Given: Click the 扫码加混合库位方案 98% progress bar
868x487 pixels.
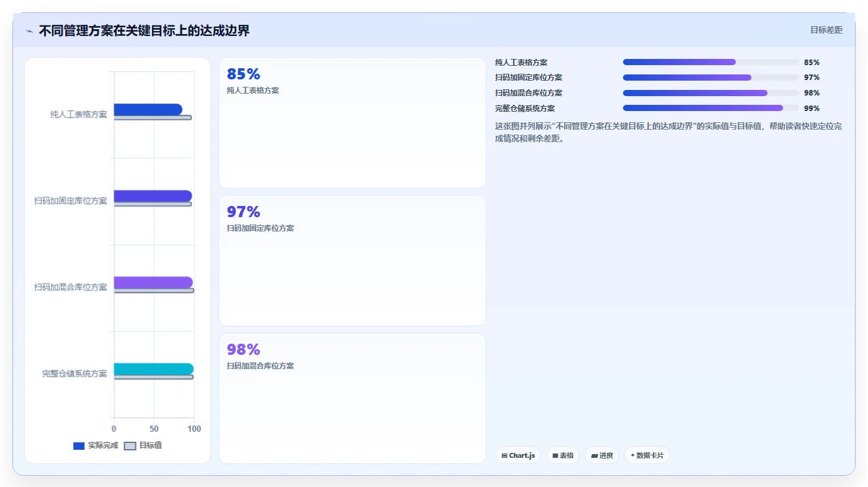Looking at the screenshot, I should pyautogui.click(x=711, y=93).
